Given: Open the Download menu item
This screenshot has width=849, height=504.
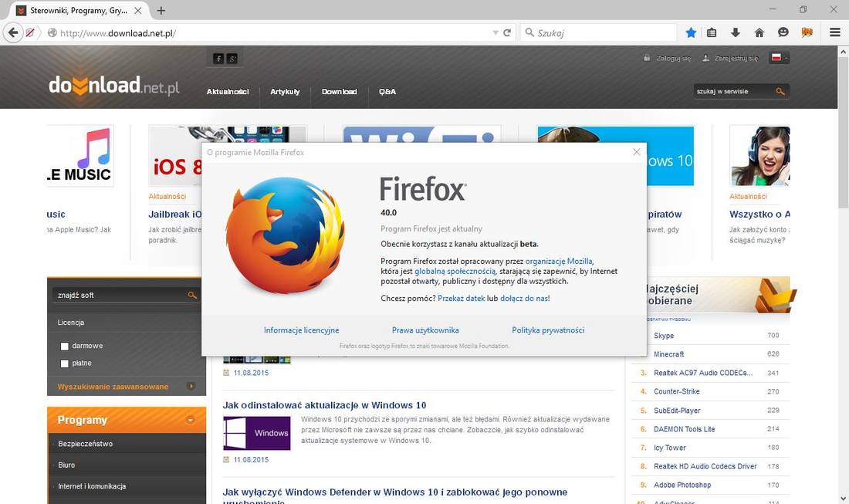Looking at the screenshot, I should pyautogui.click(x=340, y=92).
